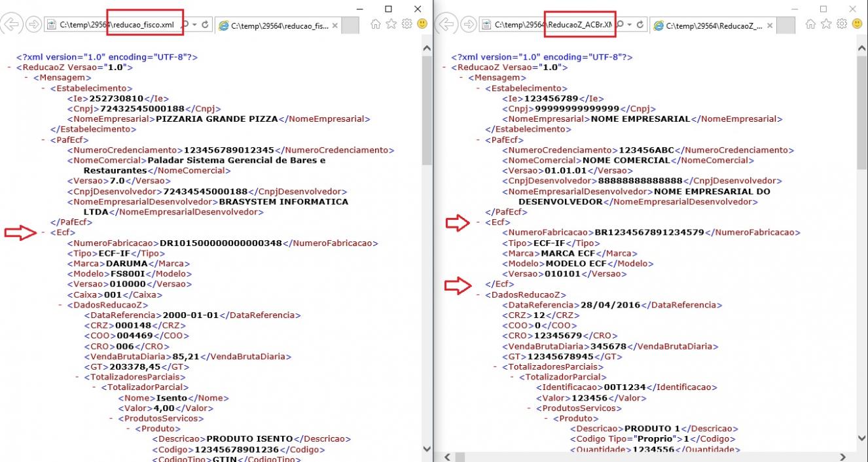868x462 pixels.
Task: Go back in the right ReducaoZ_ACBr window
Action: coord(446,24)
